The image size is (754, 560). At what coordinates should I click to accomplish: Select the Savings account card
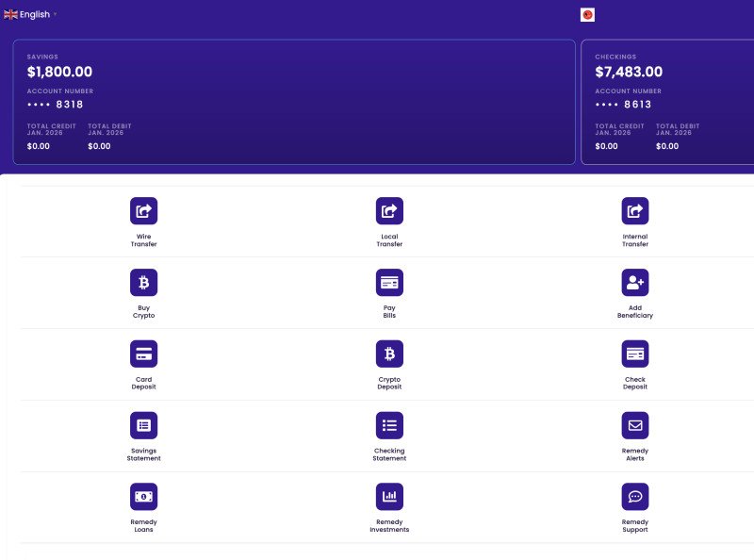(x=293, y=102)
